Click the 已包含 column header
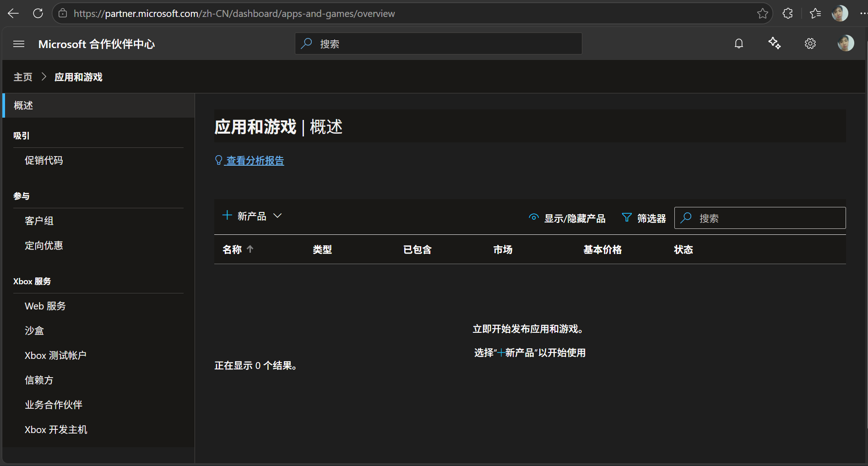Screen dimensions: 868x466 (x=418, y=249)
